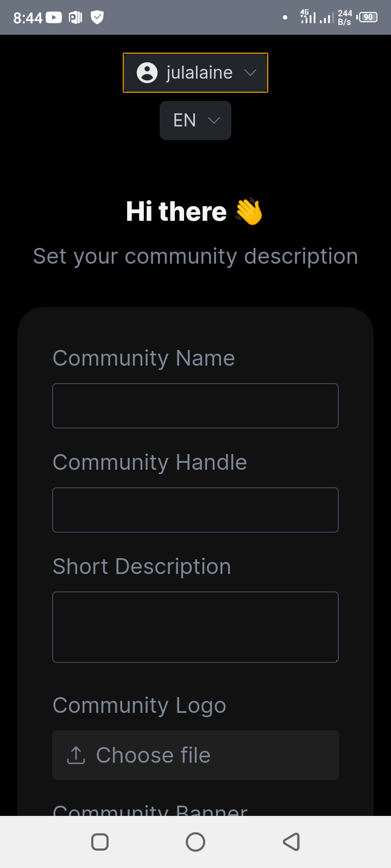Tap the Android back triangle icon
Image resolution: width=391 pixels, height=868 pixels.
point(292,842)
